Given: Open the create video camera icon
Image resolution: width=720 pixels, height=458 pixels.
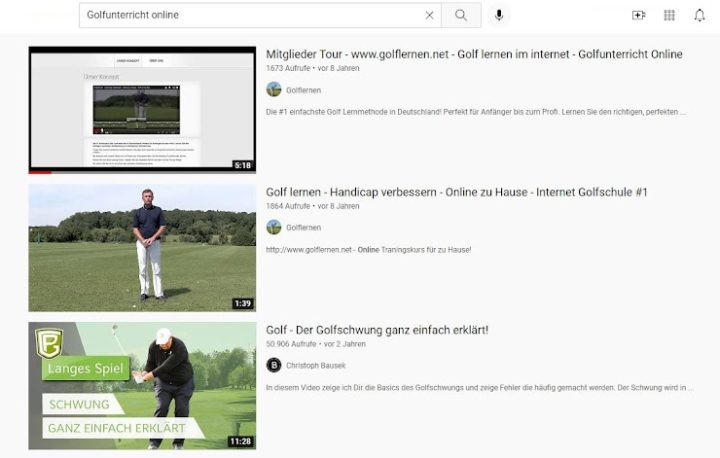Looking at the screenshot, I should click(639, 15).
